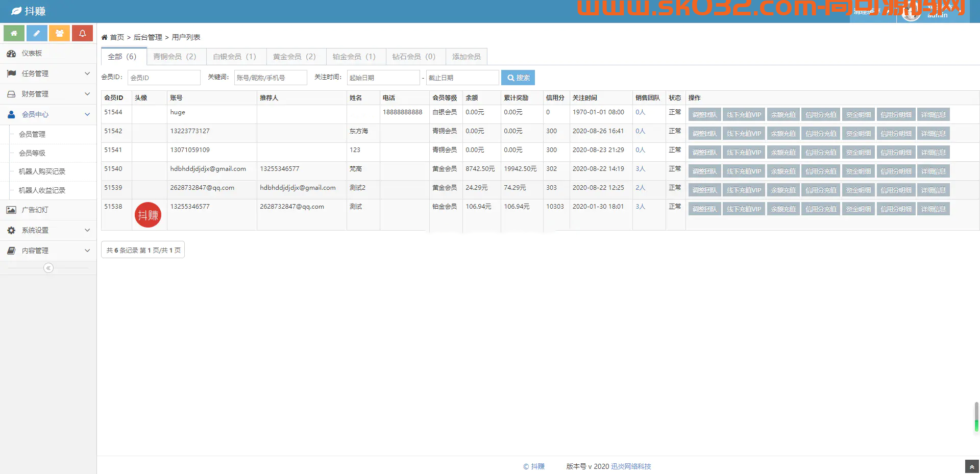Collapse the sidebar with the double-arrow icon

point(48,268)
